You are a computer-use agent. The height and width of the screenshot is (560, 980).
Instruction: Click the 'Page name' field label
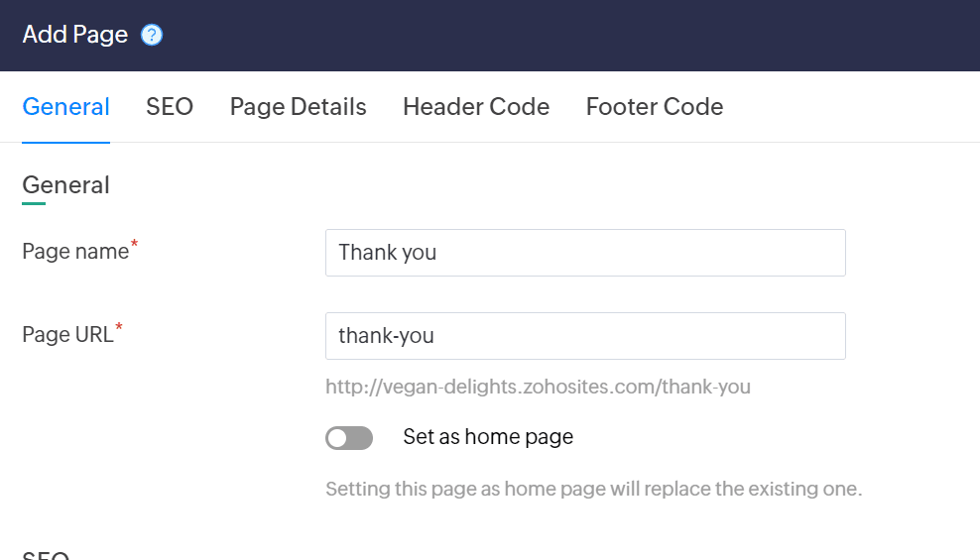[75, 252]
